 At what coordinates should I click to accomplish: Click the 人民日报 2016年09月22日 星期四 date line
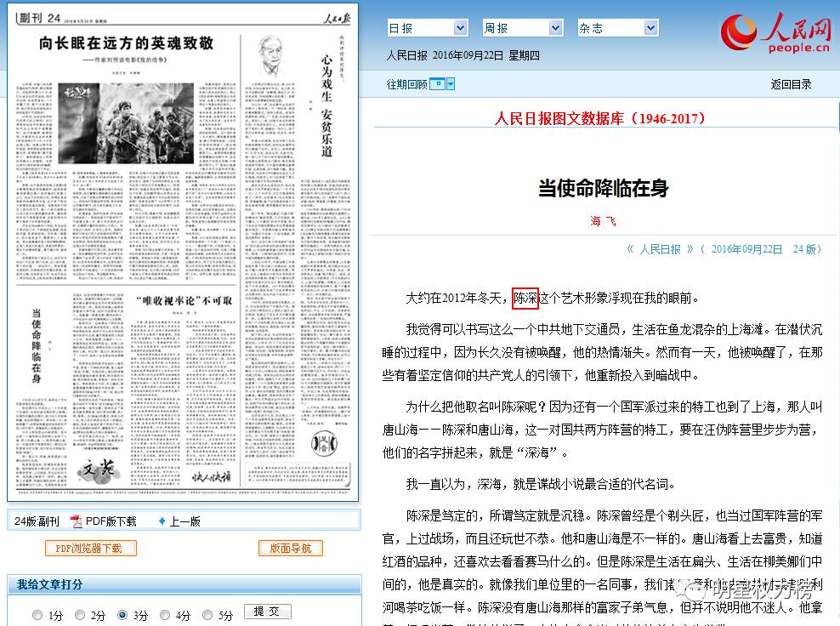click(x=463, y=55)
